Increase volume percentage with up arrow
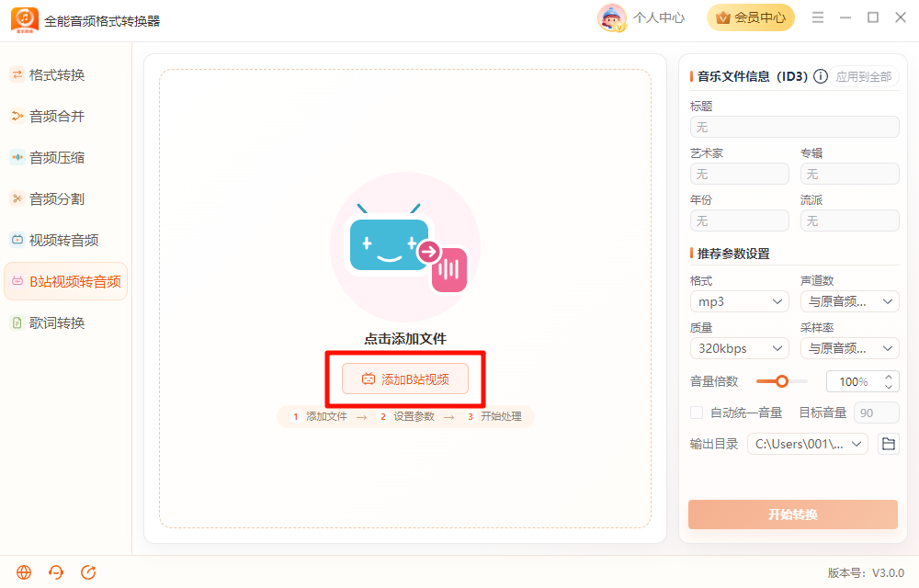The height and width of the screenshot is (588, 919). (889, 378)
